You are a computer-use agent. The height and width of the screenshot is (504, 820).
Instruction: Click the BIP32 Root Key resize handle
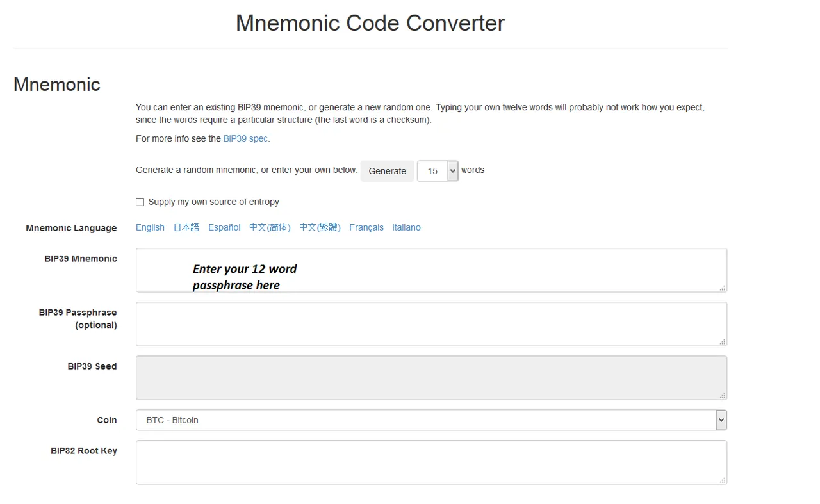[x=723, y=480]
